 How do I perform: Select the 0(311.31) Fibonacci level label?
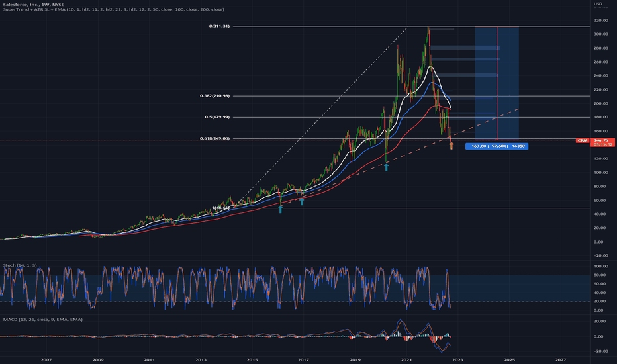tap(219, 26)
